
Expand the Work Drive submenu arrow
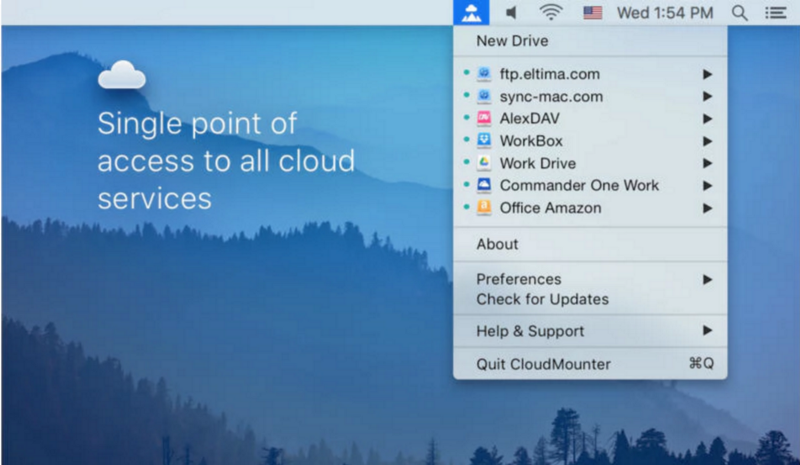pyautogui.click(x=707, y=163)
